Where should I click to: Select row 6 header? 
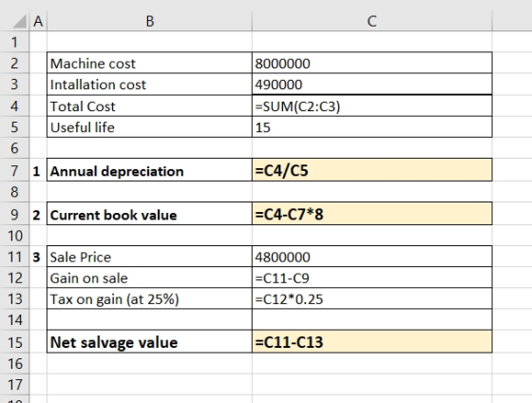(x=14, y=147)
